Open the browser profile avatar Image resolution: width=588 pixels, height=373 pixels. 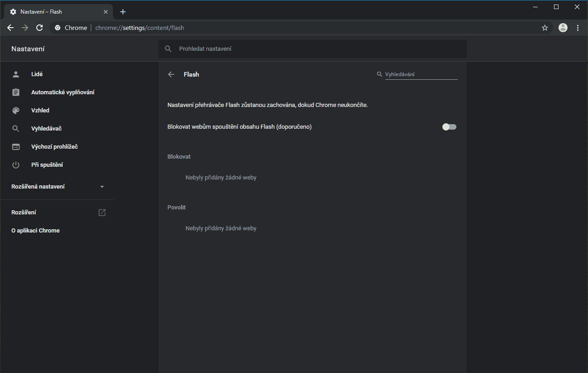point(563,28)
